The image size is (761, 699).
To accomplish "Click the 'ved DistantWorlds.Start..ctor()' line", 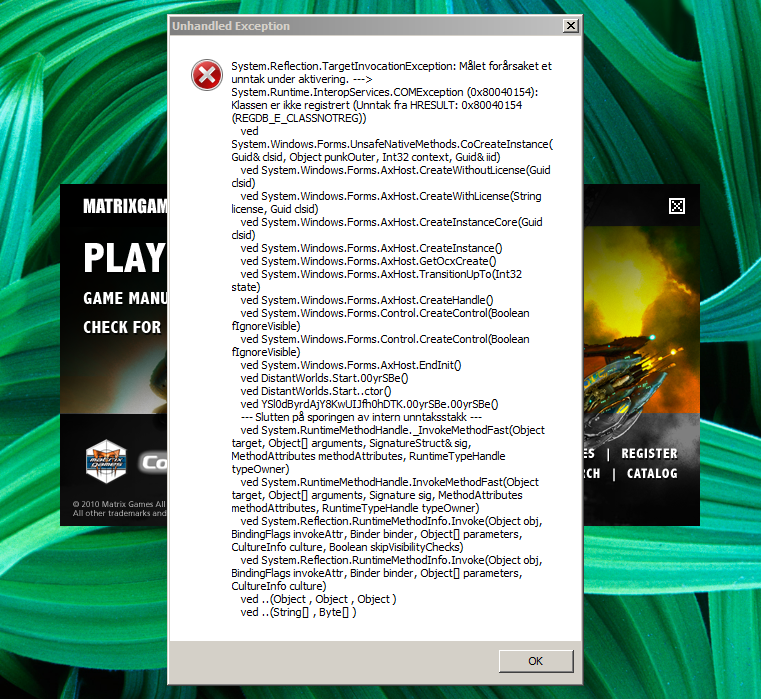I will click(x=316, y=391).
